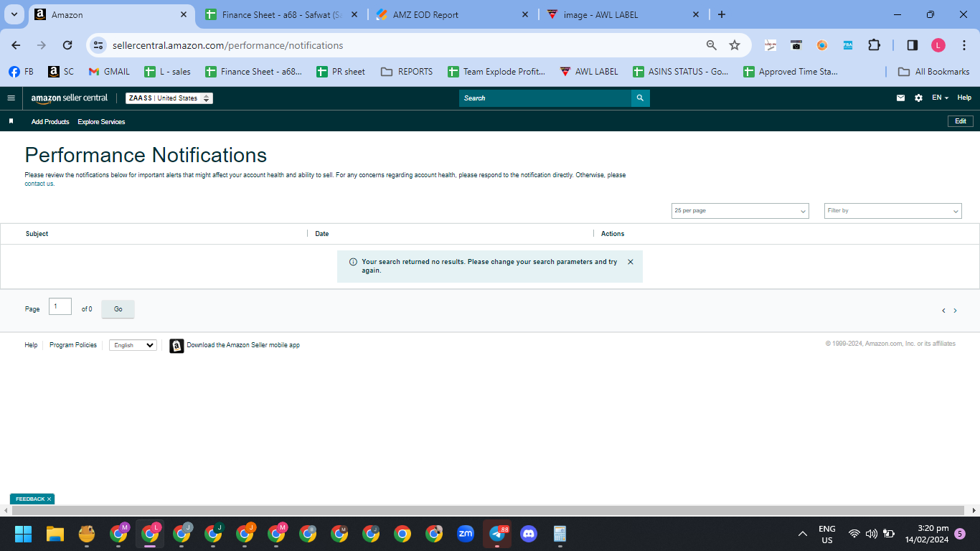
Task: Open the REPORTS bookmarks folder
Action: (407, 72)
